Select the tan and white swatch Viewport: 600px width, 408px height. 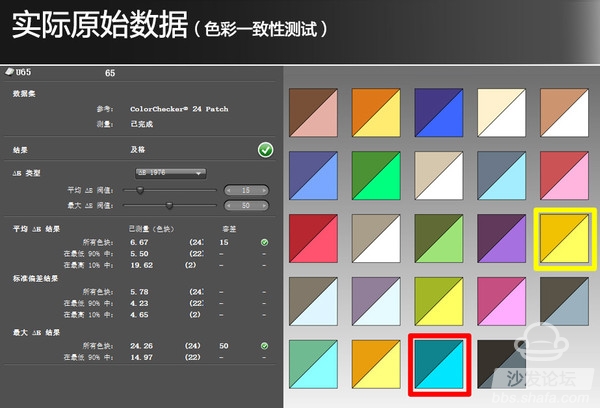(x=564, y=113)
